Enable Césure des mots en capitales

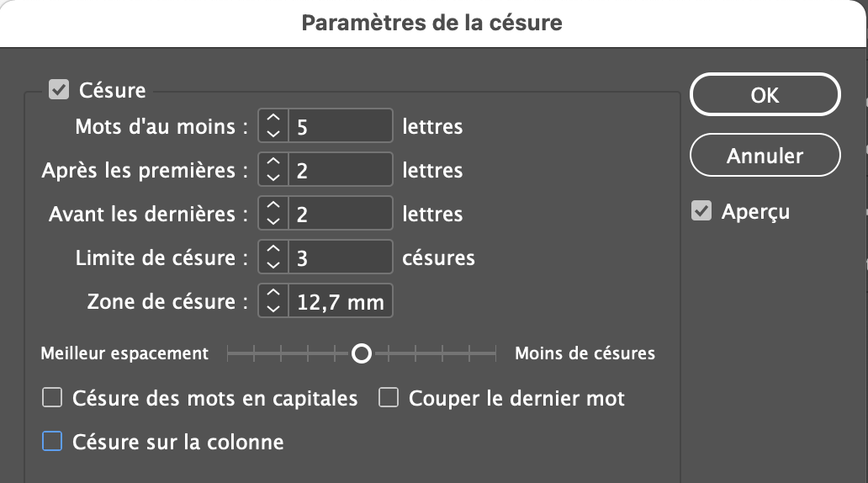[x=52, y=398]
